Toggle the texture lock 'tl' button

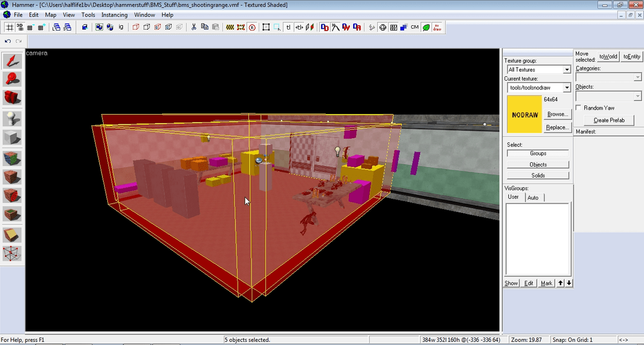click(x=288, y=27)
